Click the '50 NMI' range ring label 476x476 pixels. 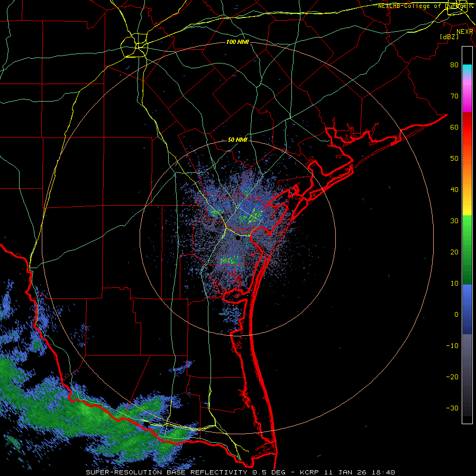(237, 140)
